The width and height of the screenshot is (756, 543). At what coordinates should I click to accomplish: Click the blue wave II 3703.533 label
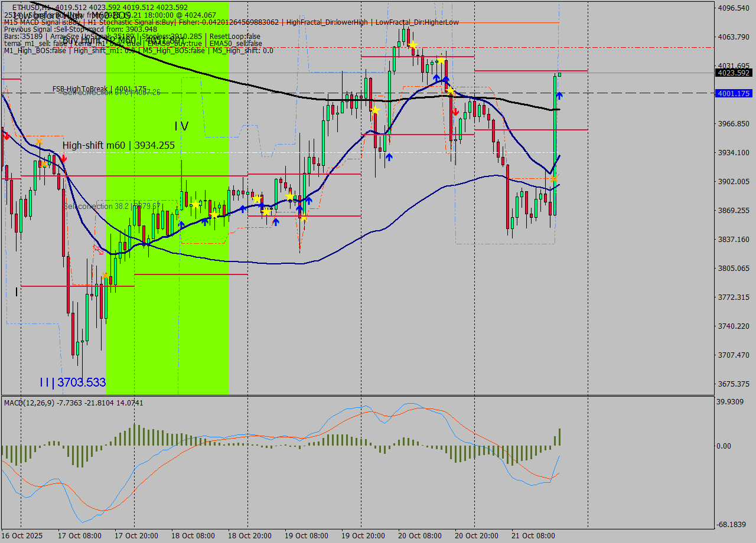pyautogui.click(x=73, y=382)
